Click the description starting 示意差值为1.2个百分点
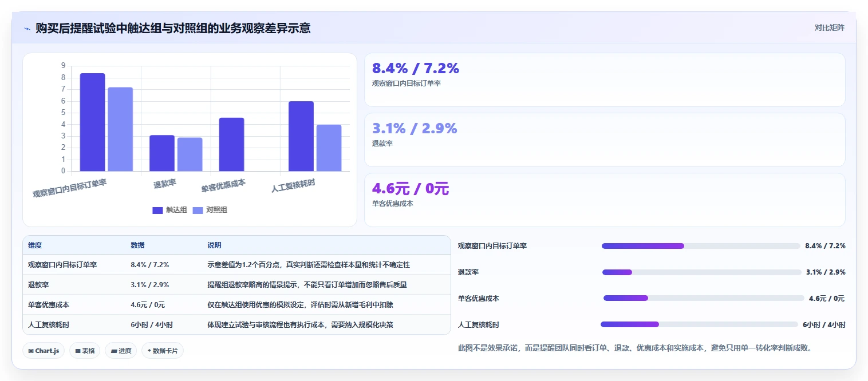Screen dimensions: 868x381 309,265
